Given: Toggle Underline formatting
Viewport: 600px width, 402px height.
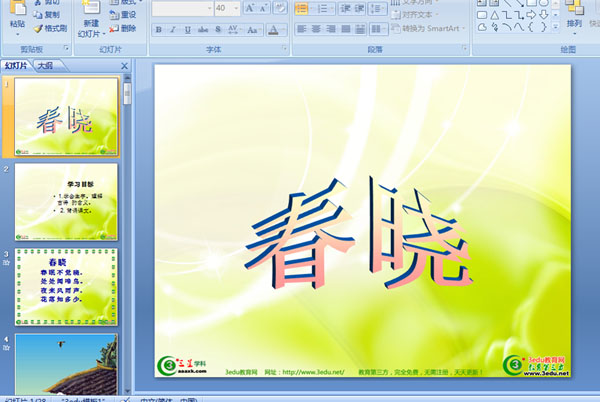Looking at the screenshot, I should 186,30.
